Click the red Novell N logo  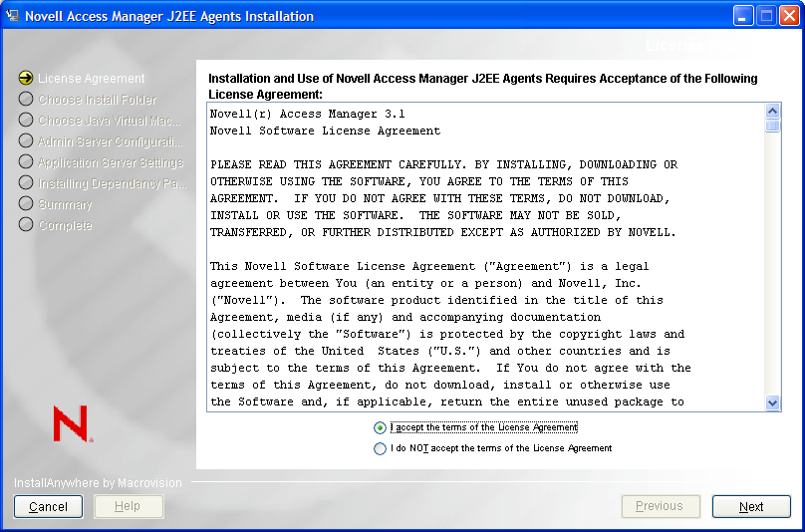73,423
